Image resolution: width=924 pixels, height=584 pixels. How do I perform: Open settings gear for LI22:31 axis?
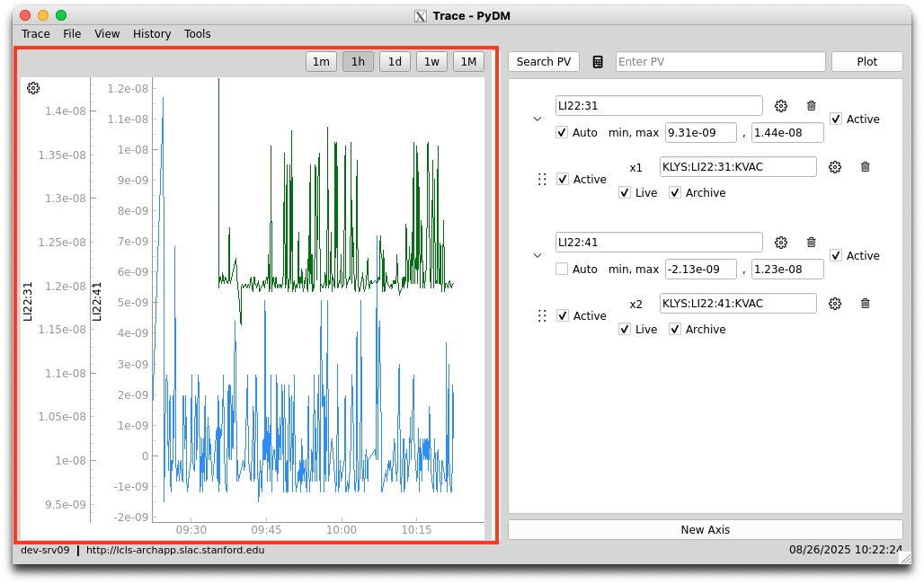[x=781, y=106]
